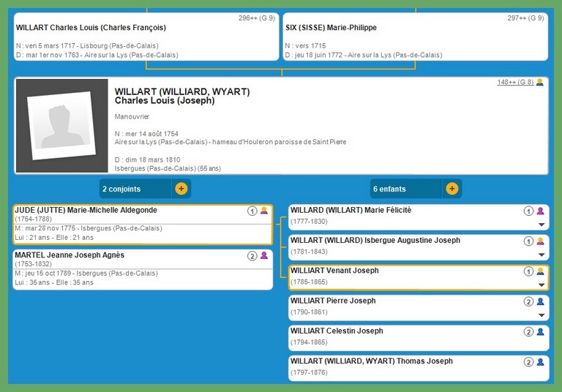Open the 148++ (G 8) reference link

[516, 82]
